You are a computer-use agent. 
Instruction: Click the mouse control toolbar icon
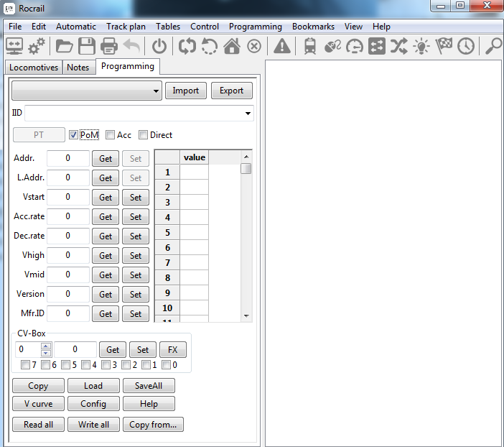332,46
